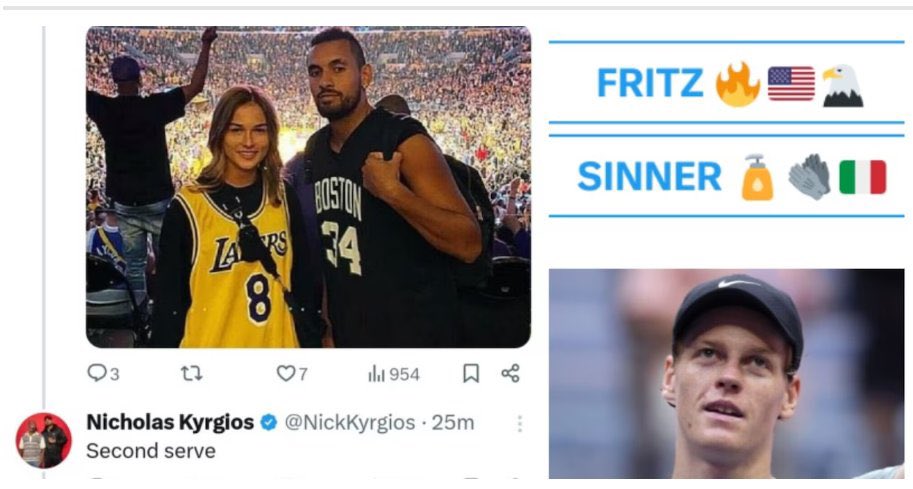This screenshot has width=913, height=489.
Task: Select the SINNER poll option
Action: (727, 176)
